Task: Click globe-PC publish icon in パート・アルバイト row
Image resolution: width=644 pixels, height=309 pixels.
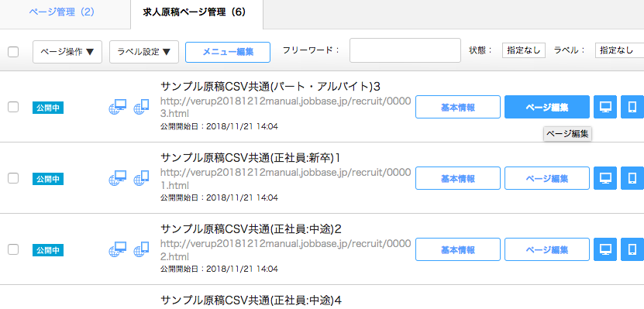Action: 118,107
